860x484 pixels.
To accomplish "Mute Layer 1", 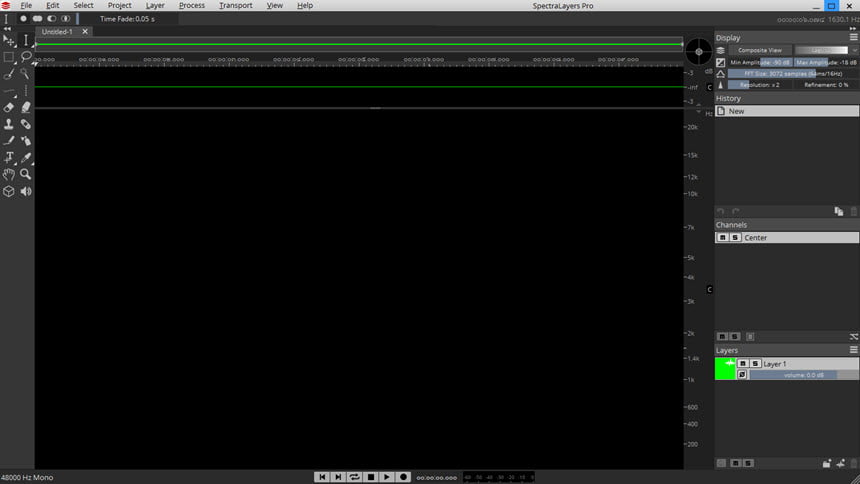I will coord(743,364).
